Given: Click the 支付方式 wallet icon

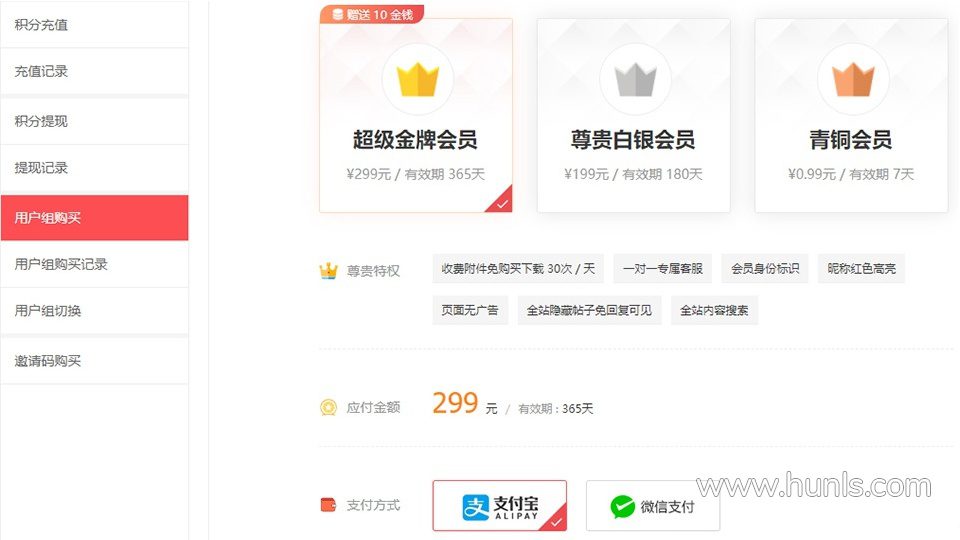Looking at the screenshot, I should click(x=329, y=505).
